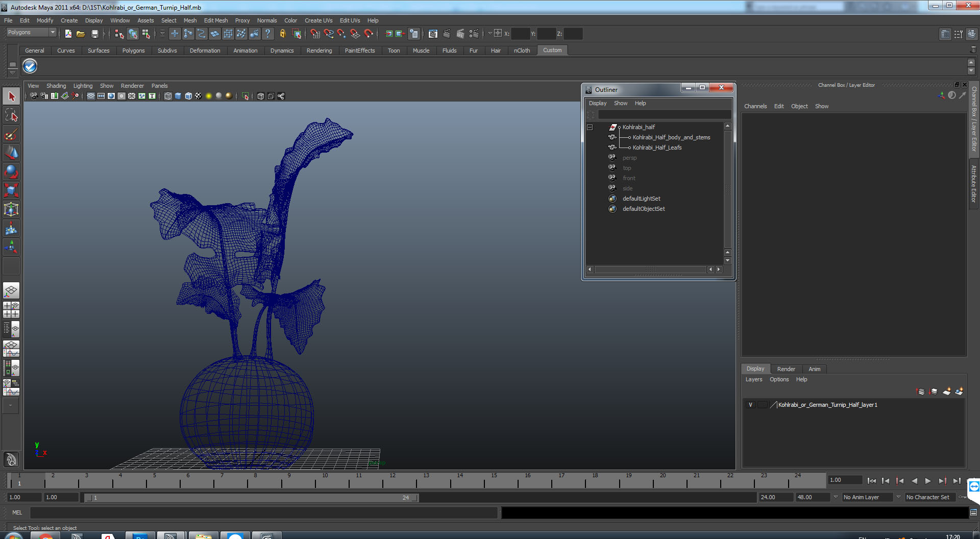Toggle visibility V of Kohlrabi layer
The image size is (980, 539).
(750, 405)
